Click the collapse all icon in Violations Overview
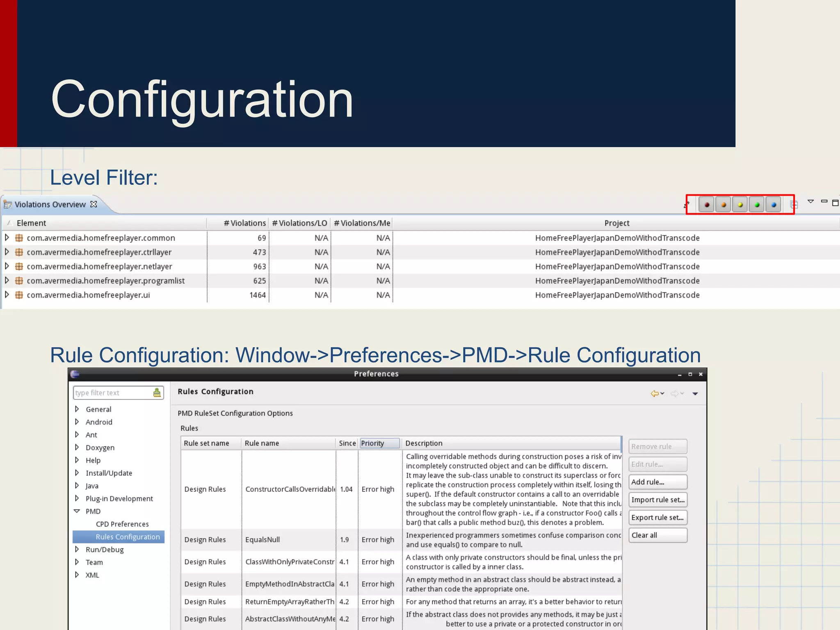Image resolution: width=840 pixels, height=630 pixels. (794, 204)
